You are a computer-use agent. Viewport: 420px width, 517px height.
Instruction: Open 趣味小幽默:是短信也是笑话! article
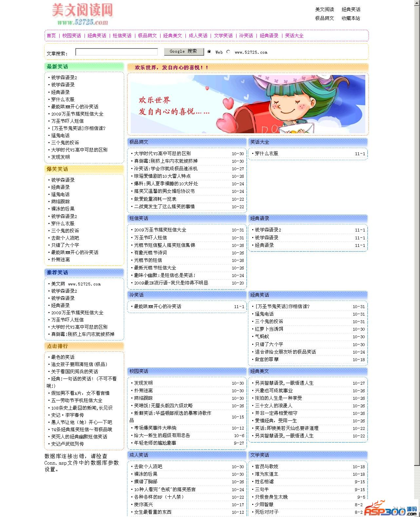pyautogui.click(x=165, y=275)
